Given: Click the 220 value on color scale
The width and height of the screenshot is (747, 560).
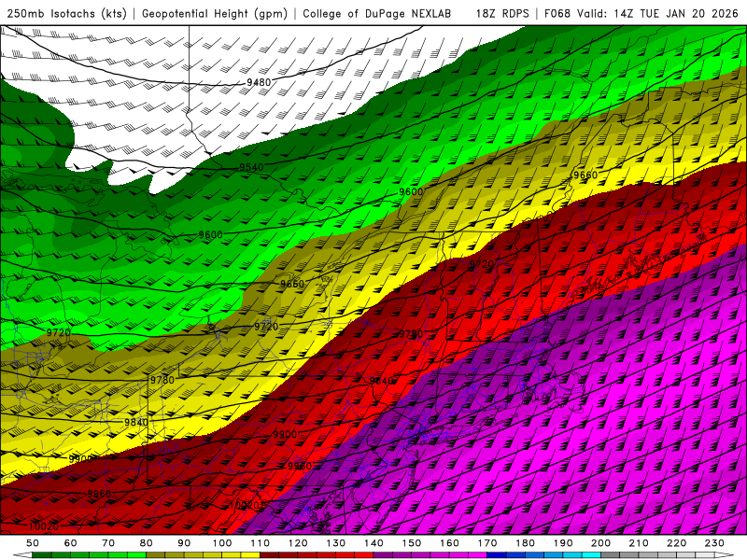Looking at the screenshot, I should [x=676, y=543].
